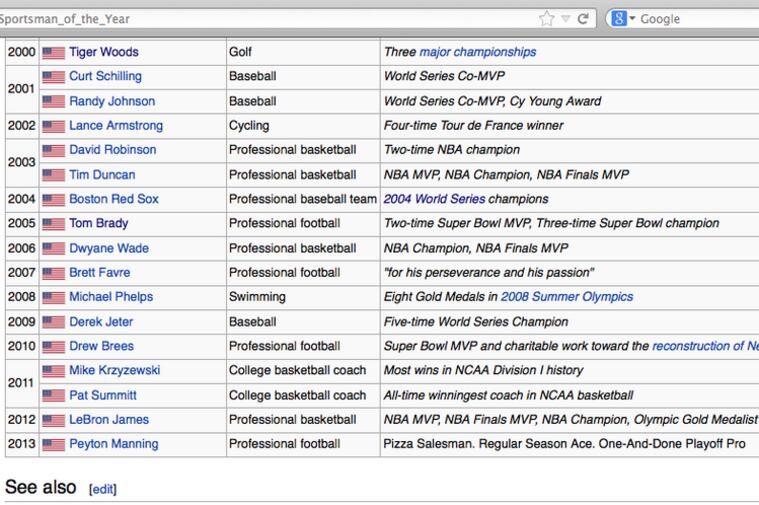759x505 pixels.
Task: Click US flag beside Boston Red Sox
Action: (53, 200)
